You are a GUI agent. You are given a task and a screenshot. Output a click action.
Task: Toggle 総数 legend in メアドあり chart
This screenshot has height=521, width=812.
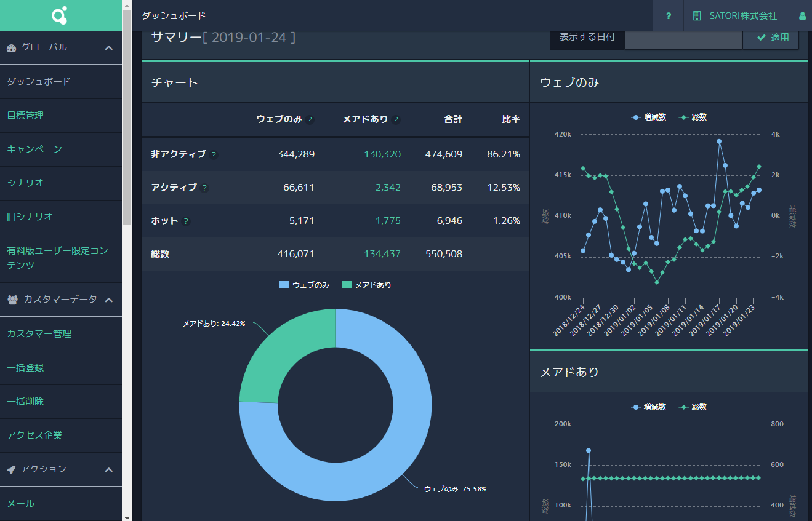(693, 407)
